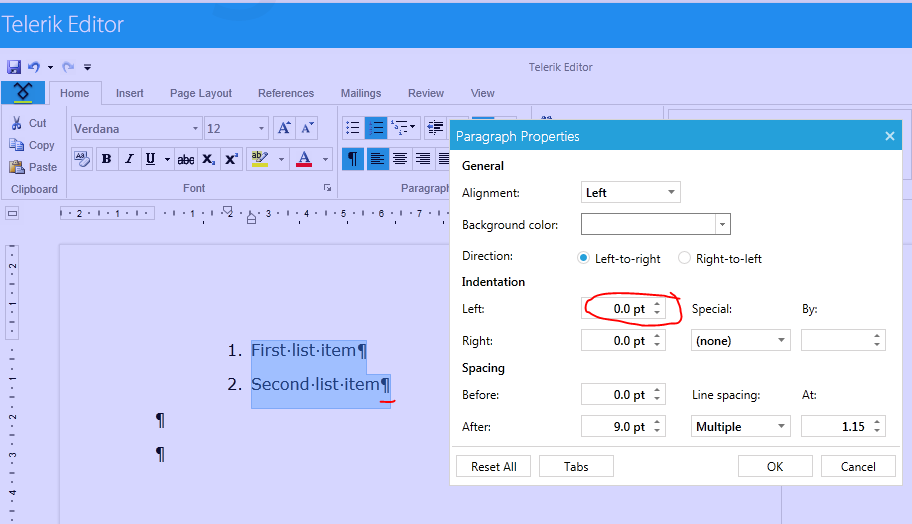The height and width of the screenshot is (524, 912).
Task: Open the Customize Quick Access Toolbar menu
Action: pyautogui.click(x=87, y=67)
